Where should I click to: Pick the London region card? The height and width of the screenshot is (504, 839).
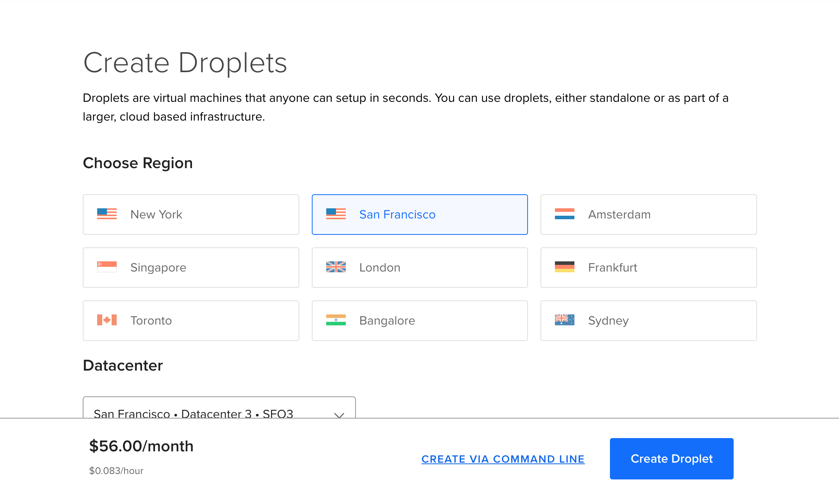tap(419, 268)
